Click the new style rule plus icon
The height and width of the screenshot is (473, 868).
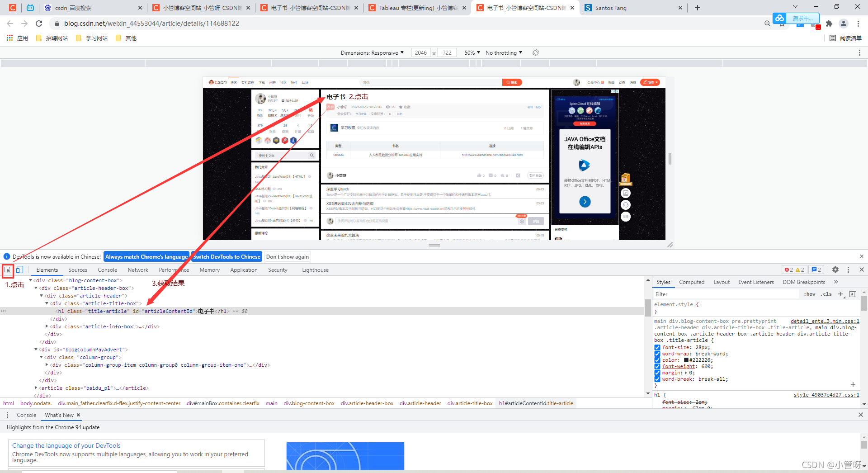click(x=840, y=294)
